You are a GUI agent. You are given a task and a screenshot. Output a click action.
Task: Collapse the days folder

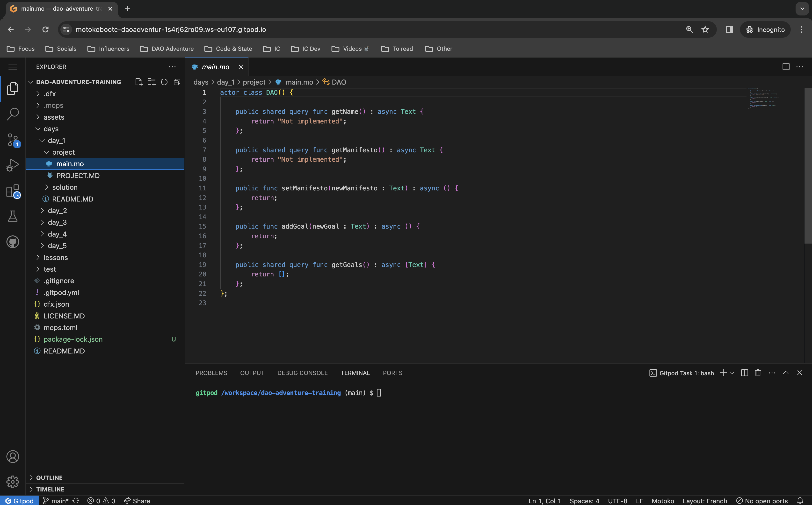coord(105,129)
